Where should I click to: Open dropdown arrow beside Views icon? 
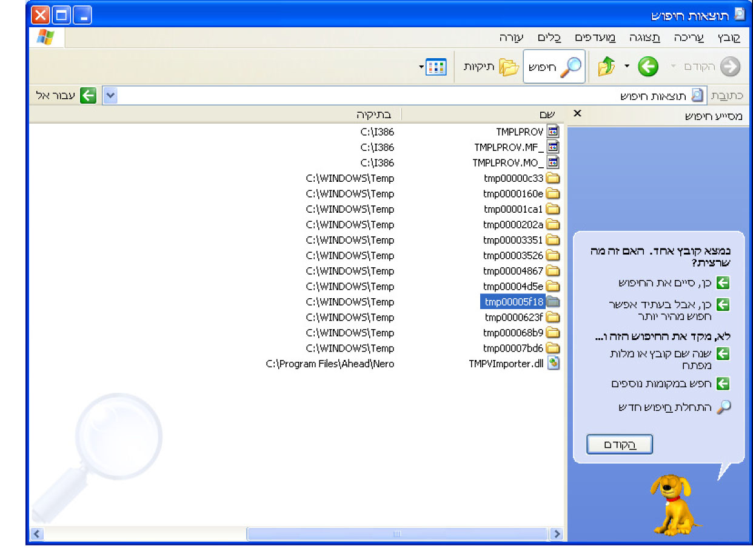click(421, 67)
